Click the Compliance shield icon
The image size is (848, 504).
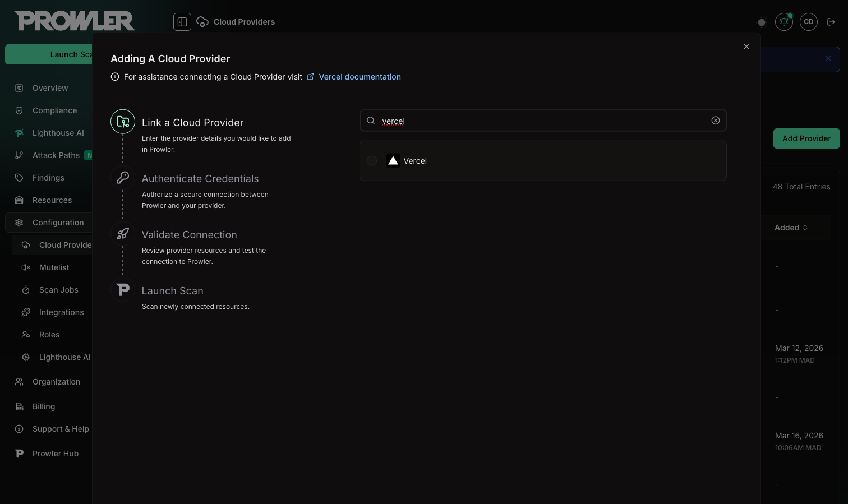pyautogui.click(x=19, y=110)
